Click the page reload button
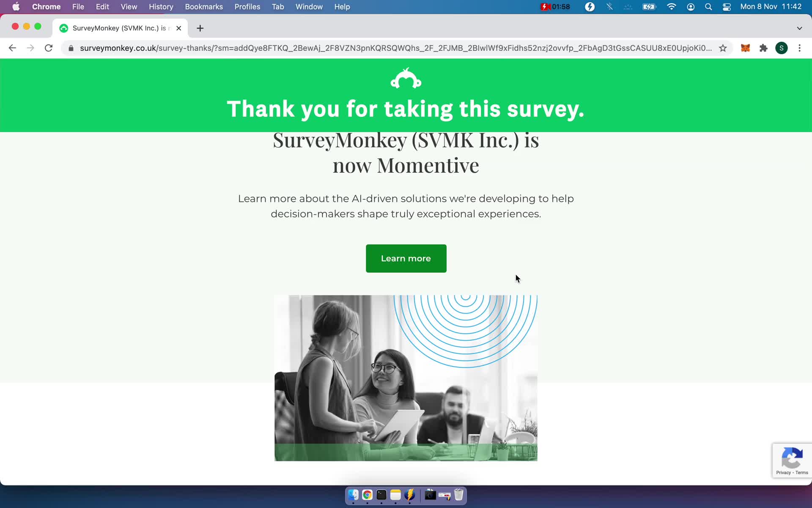 point(49,48)
